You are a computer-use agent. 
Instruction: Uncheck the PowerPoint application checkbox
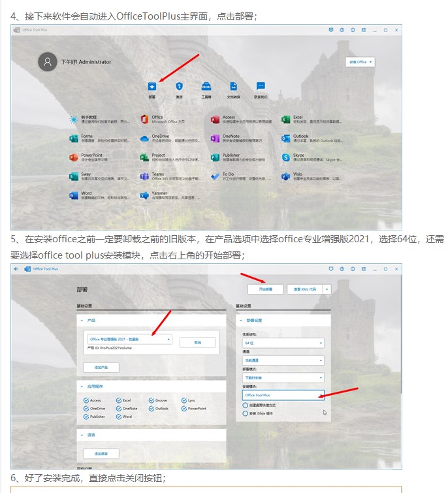point(184,408)
